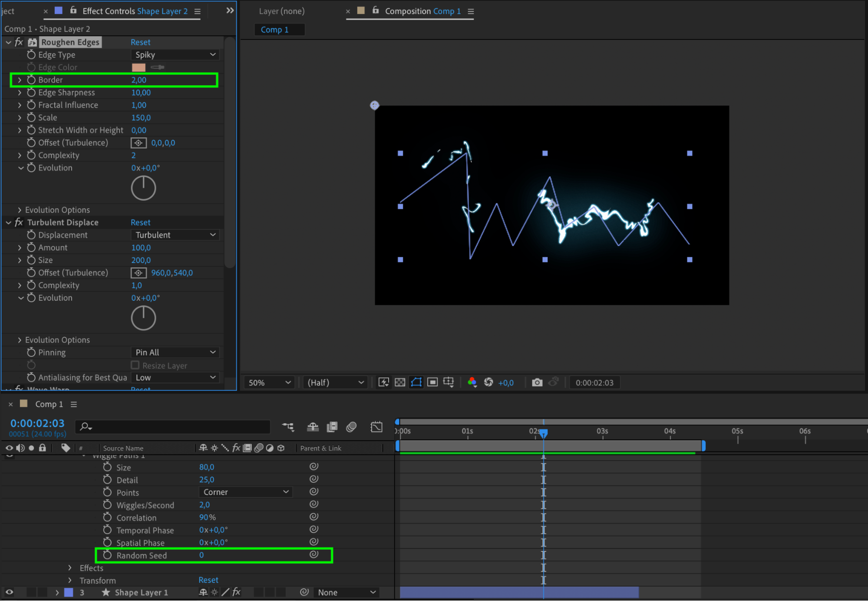Open the Show Channel color icon
The height and width of the screenshot is (601, 868).
coord(472,382)
